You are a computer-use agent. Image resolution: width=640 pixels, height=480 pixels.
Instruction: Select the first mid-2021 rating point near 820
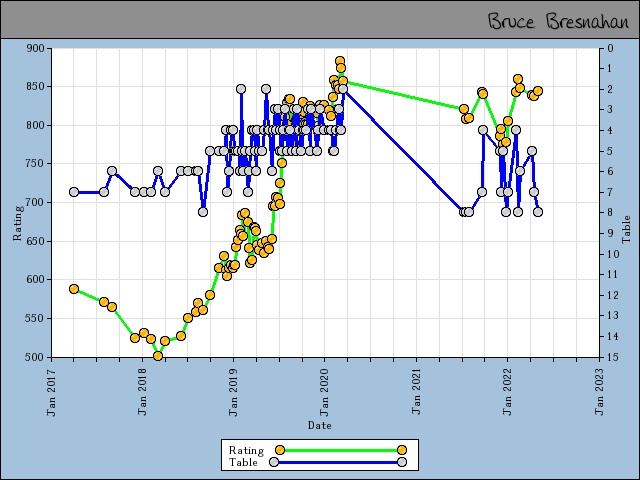(x=464, y=109)
